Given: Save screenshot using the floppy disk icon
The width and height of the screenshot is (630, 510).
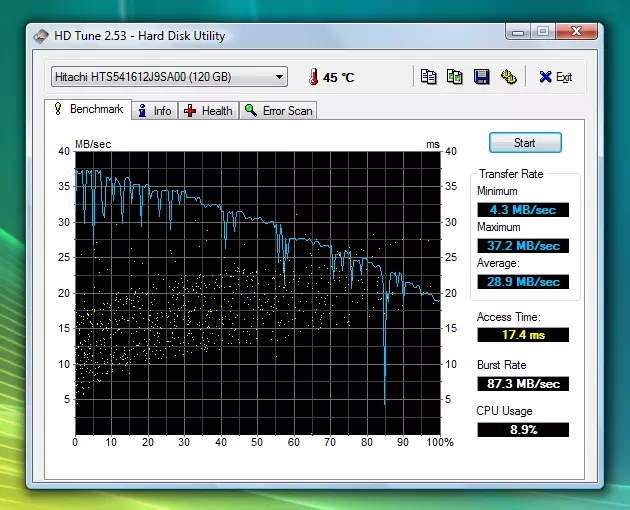Looking at the screenshot, I should coord(481,76).
